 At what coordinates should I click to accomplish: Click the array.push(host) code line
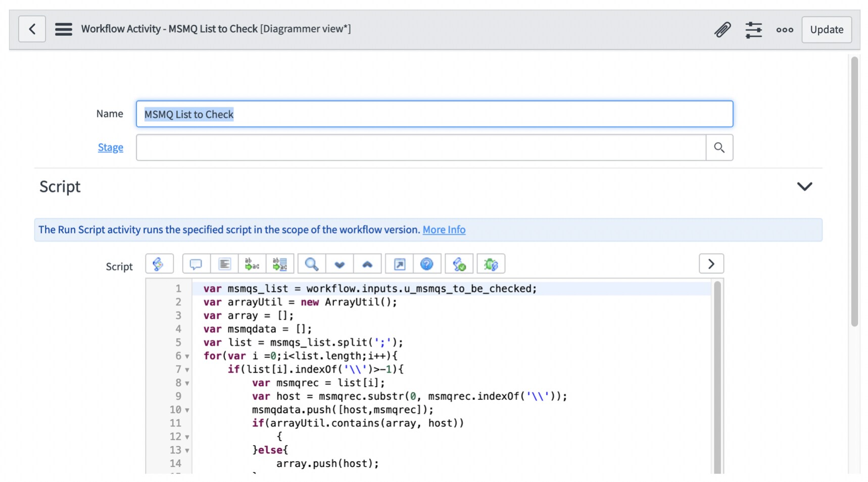click(327, 463)
